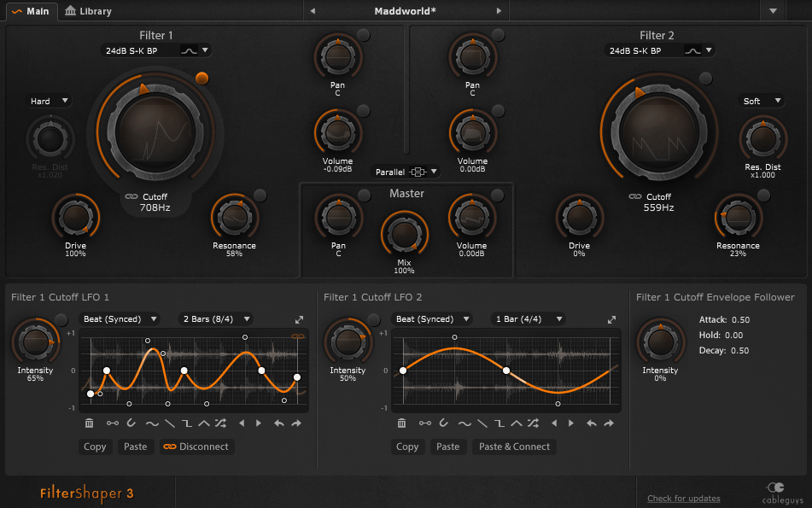Select the triangle wave shape in LFO 1
Image resolution: width=812 pixels, height=508 pixels.
204,423
